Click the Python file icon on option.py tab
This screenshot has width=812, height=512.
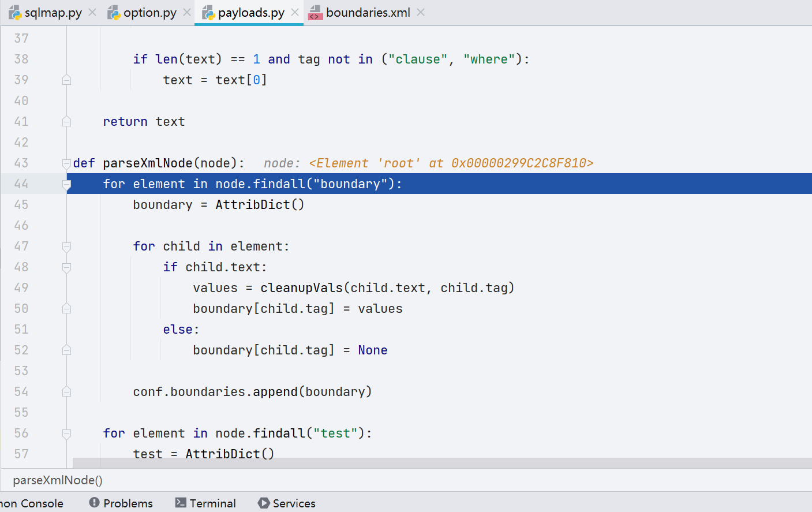(114, 13)
